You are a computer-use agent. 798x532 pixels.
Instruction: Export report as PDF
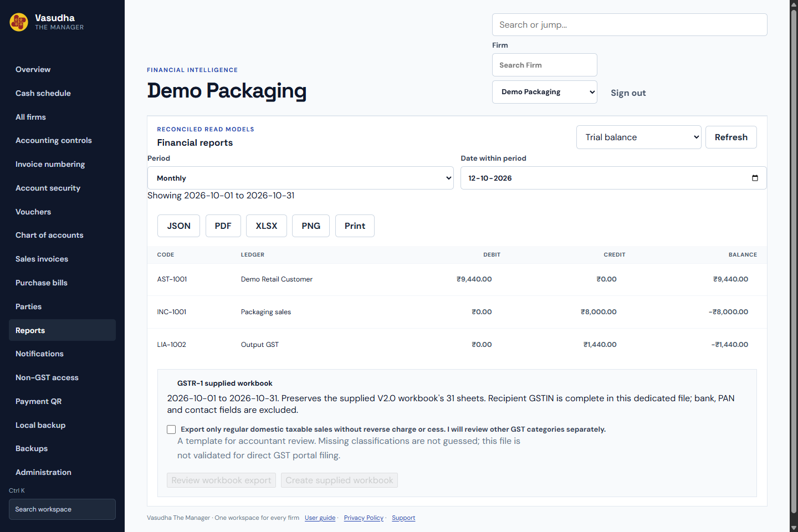point(223,226)
